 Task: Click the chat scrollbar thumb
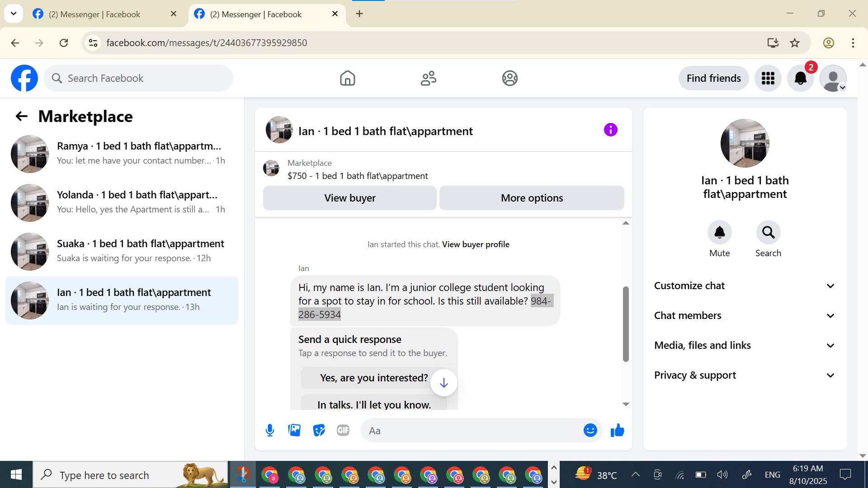[626, 324]
